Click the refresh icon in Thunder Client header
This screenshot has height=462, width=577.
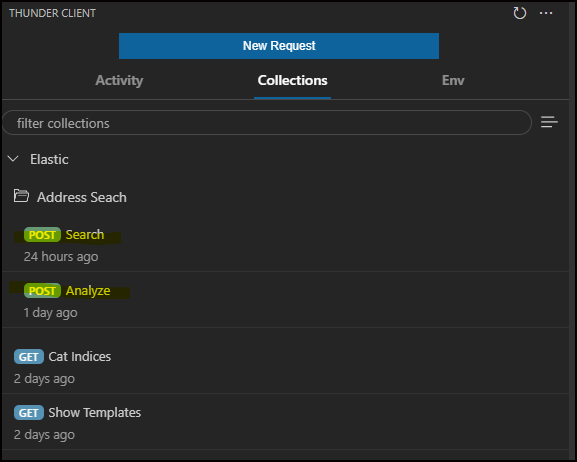520,13
